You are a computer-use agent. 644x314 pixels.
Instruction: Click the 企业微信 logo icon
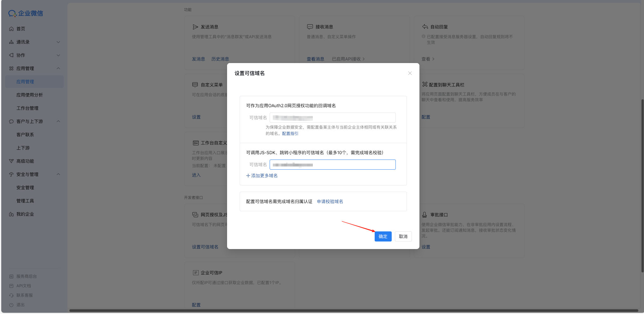pos(12,13)
